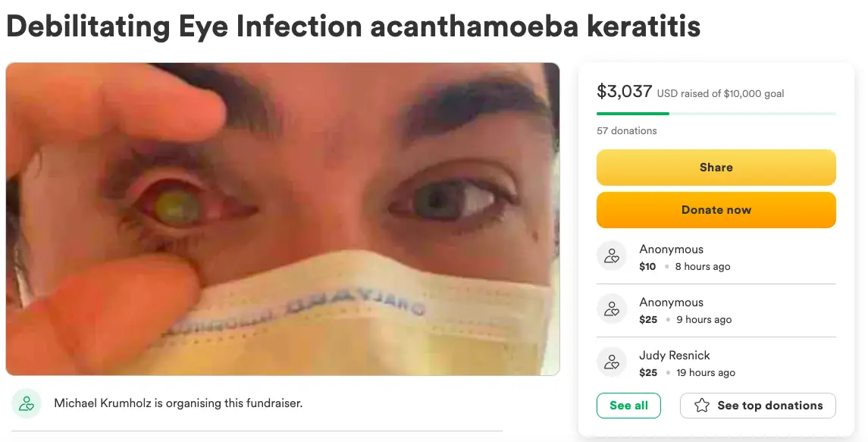Image resolution: width=868 pixels, height=442 pixels.
Task: Open the fundraiser's main eye infection photo
Action: 282,218
